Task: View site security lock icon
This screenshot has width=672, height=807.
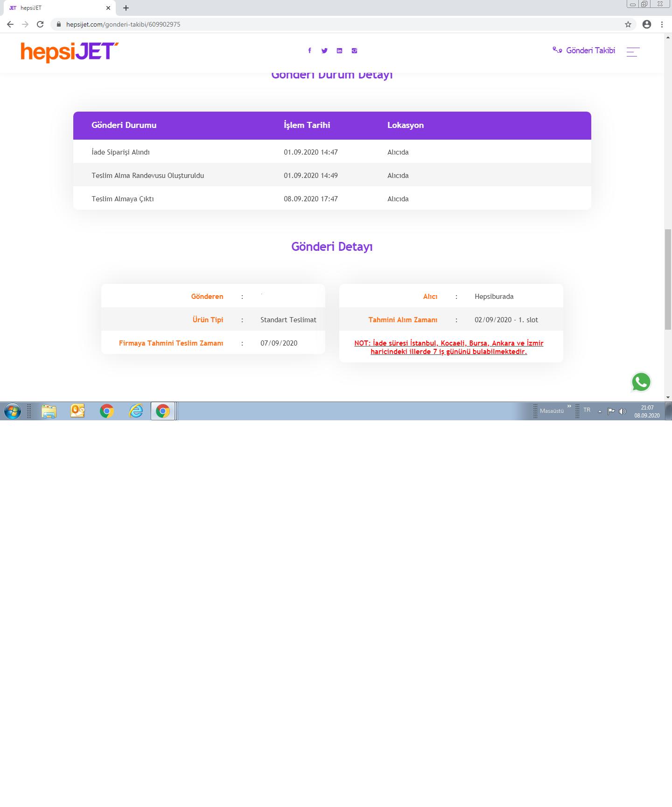Action: point(59,24)
